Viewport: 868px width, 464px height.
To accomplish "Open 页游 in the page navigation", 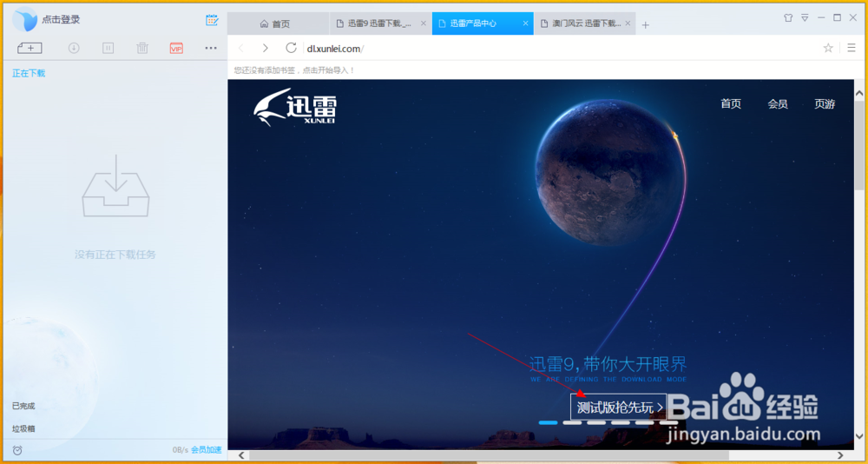I will [825, 103].
